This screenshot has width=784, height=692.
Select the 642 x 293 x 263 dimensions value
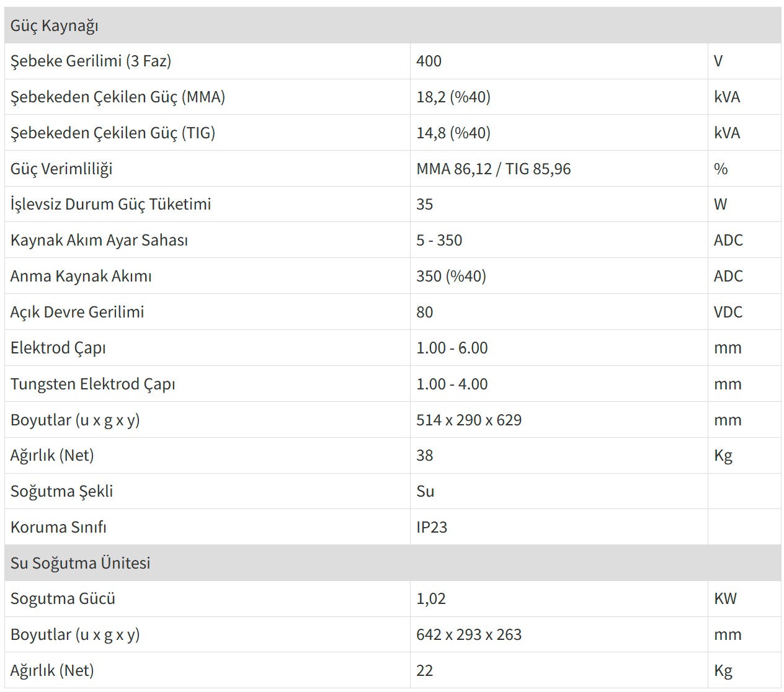[x=468, y=634]
